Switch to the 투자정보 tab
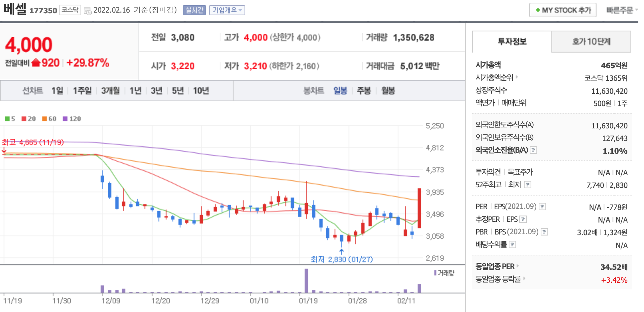Screen dimensions: 644x312 (512, 42)
